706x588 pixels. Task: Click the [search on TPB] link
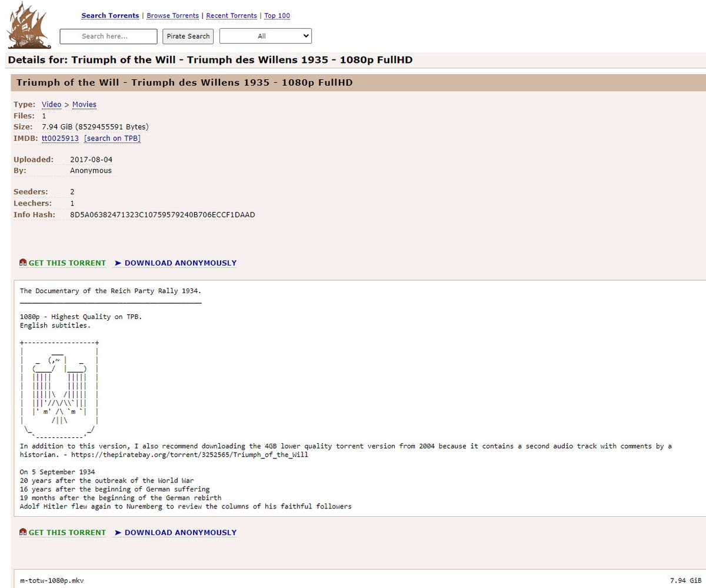(x=112, y=138)
